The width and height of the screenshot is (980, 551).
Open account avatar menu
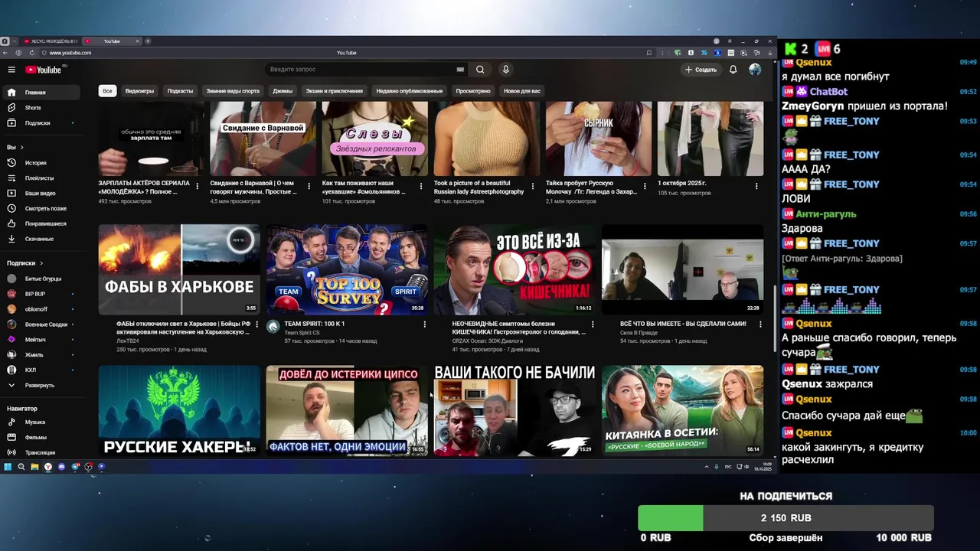(755, 70)
